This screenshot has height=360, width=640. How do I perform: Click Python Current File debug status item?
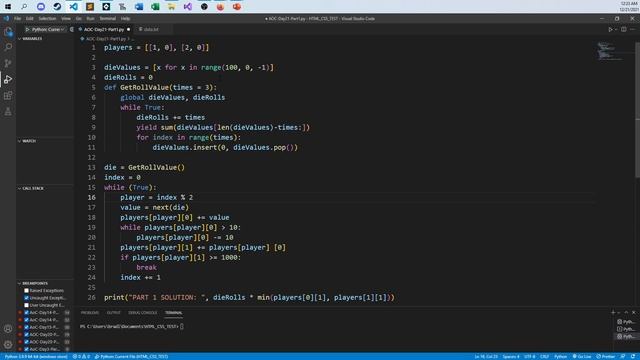coord(131,356)
